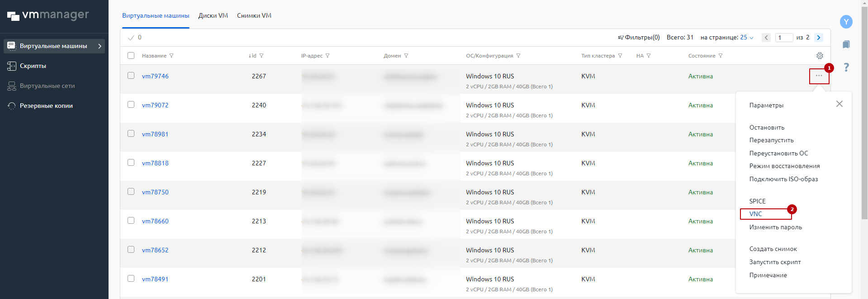The width and height of the screenshot is (868, 299).
Task: Open vm78660 link
Action: coord(155,221)
